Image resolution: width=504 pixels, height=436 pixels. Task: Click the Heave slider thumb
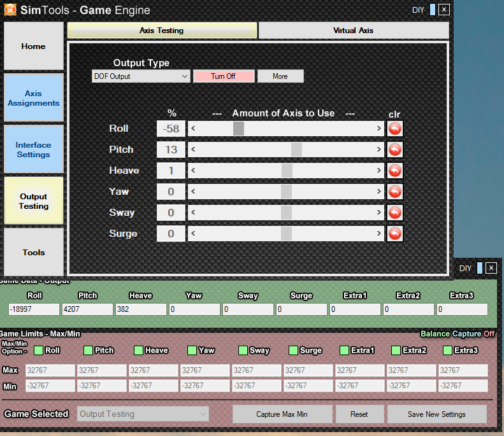click(287, 171)
